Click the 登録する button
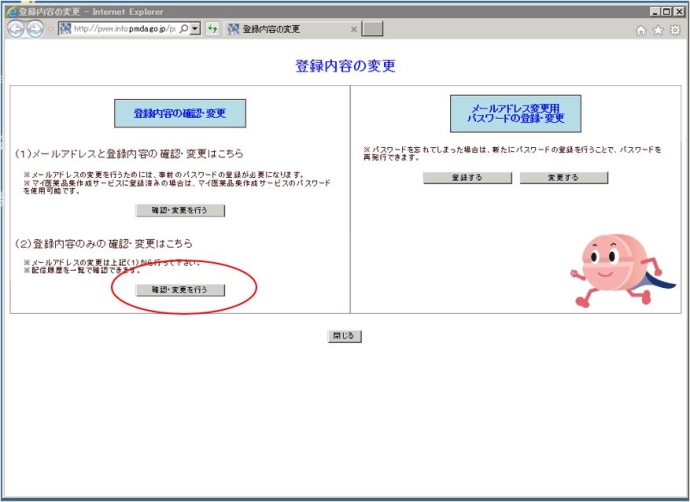The width and height of the screenshot is (690, 502). pyautogui.click(x=467, y=178)
